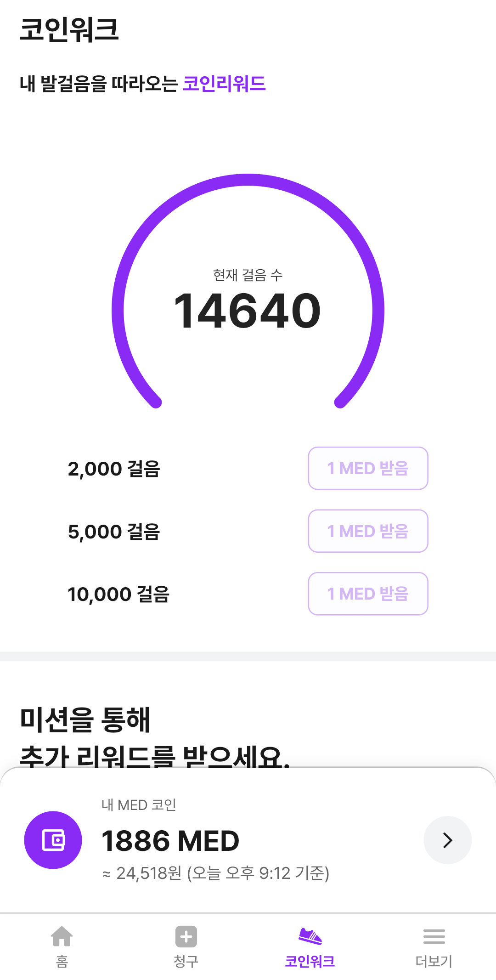496x980 pixels.
Task: Tap the 미션을 통해 mission heading
Action: click(x=85, y=719)
